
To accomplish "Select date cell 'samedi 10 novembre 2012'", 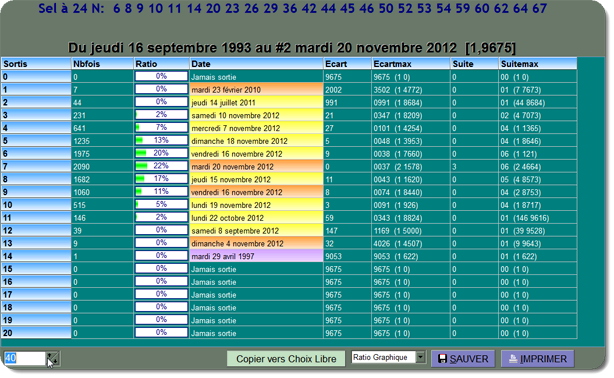I will [256, 115].
